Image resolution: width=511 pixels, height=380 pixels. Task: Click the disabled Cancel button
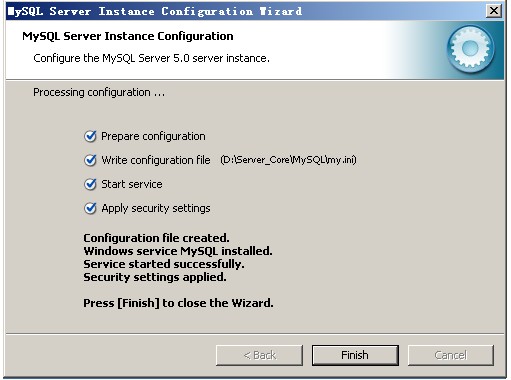(451, 355)
